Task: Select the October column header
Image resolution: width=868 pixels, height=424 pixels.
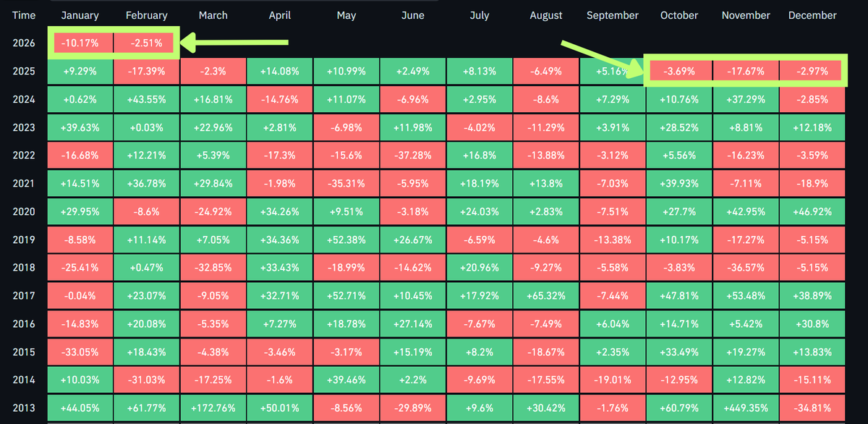Action: (x=678, y=15)
